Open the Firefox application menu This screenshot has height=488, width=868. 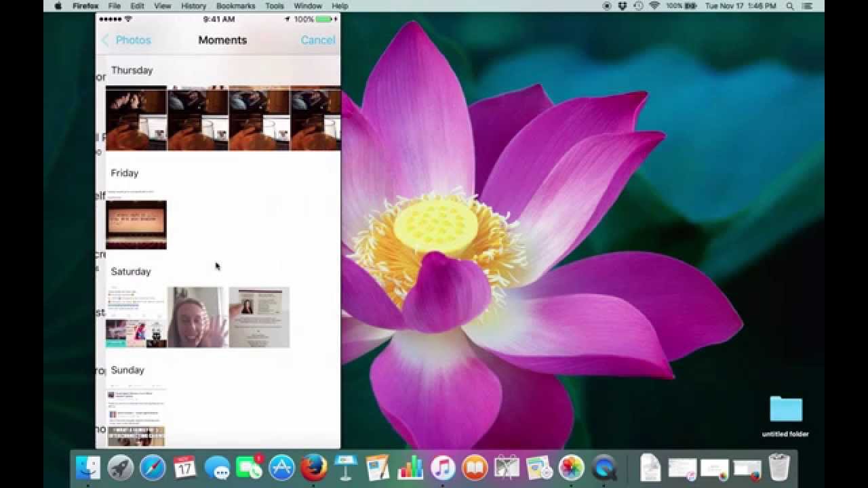pyautogui.click(x=85, y=6)
